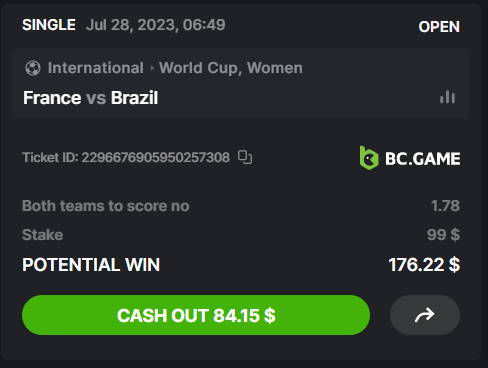Click the 176.22 $ potential win amount
This screenshot has height=368, width=488.
[424, 265]
